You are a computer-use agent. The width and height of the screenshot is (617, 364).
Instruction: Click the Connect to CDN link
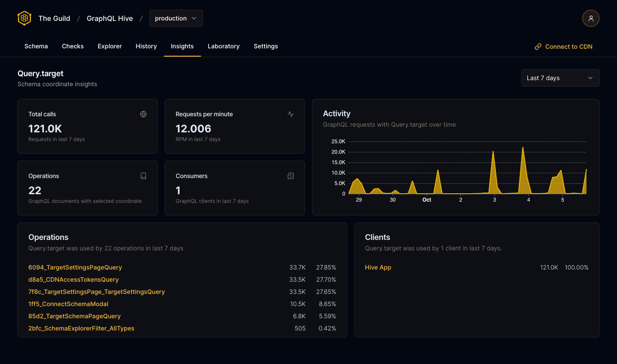tap(569, 46)
